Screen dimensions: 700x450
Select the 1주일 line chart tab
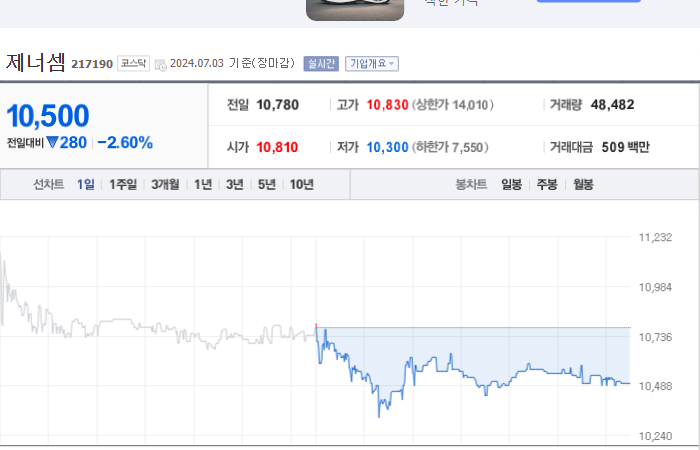pos(123,184)
